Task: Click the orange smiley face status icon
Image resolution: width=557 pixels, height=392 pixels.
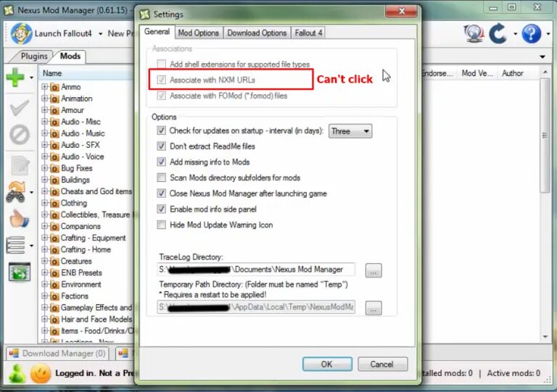Action: pyautogui.click(x=41, y=374)
